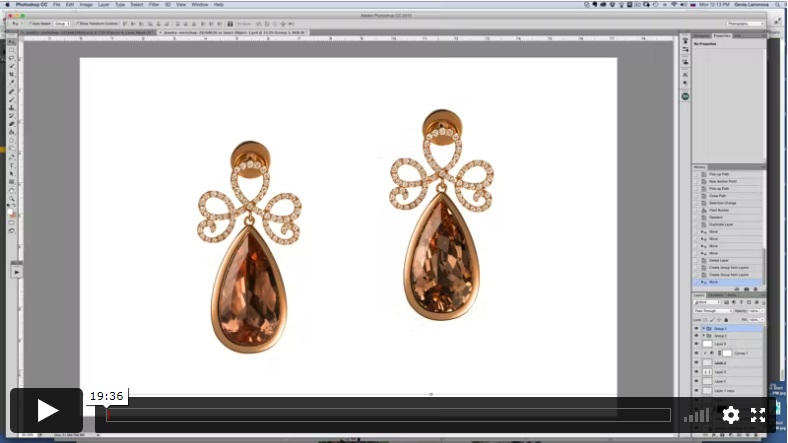Open video player settings gear
The image size is (788, 443).
[731, 415]
